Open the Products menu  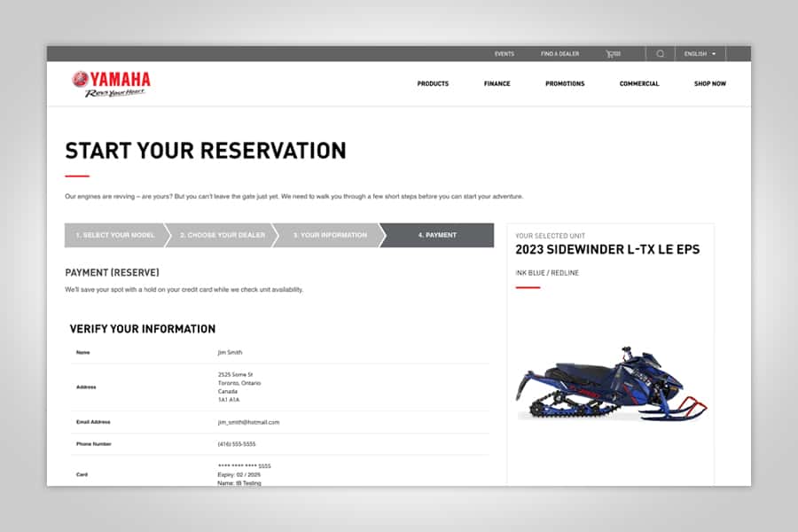(433, 83)
